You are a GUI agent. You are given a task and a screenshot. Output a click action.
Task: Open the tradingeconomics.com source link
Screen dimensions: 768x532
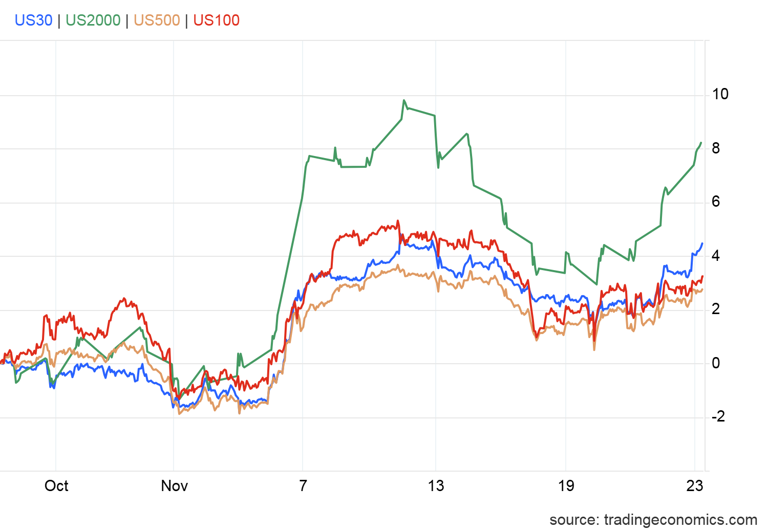[653, 520]
